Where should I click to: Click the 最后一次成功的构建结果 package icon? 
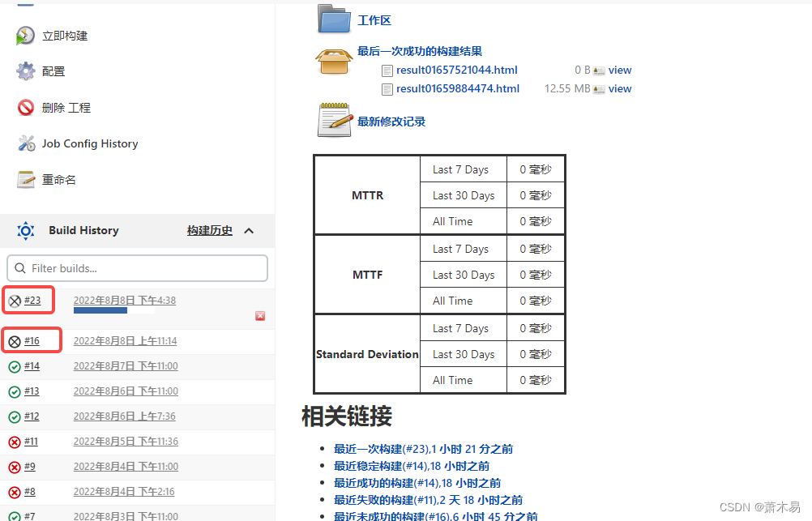pyautogui.click(x=334, y=61)
